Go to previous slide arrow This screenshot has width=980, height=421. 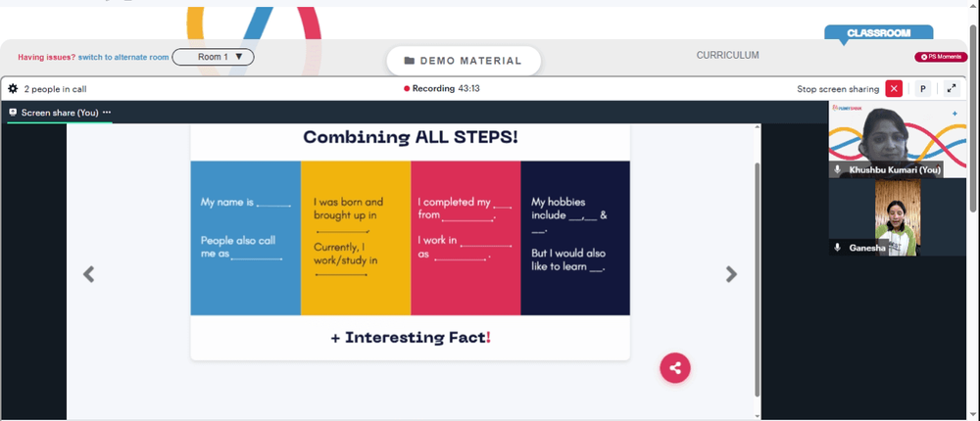[89, 274]
